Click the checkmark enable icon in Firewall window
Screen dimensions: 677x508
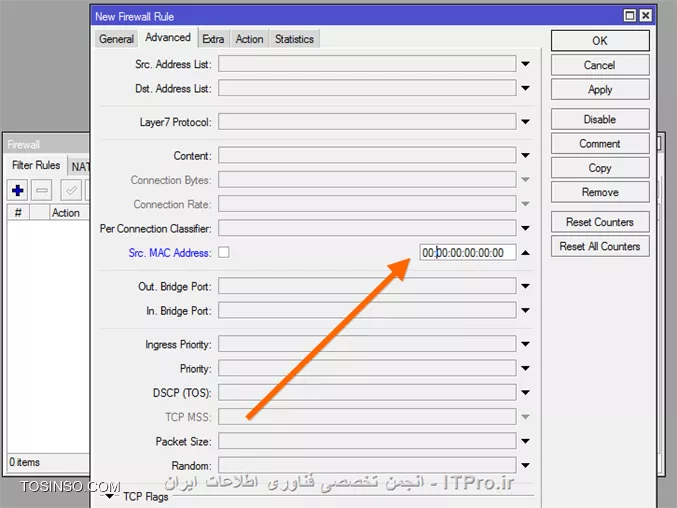tap(71, 190)
